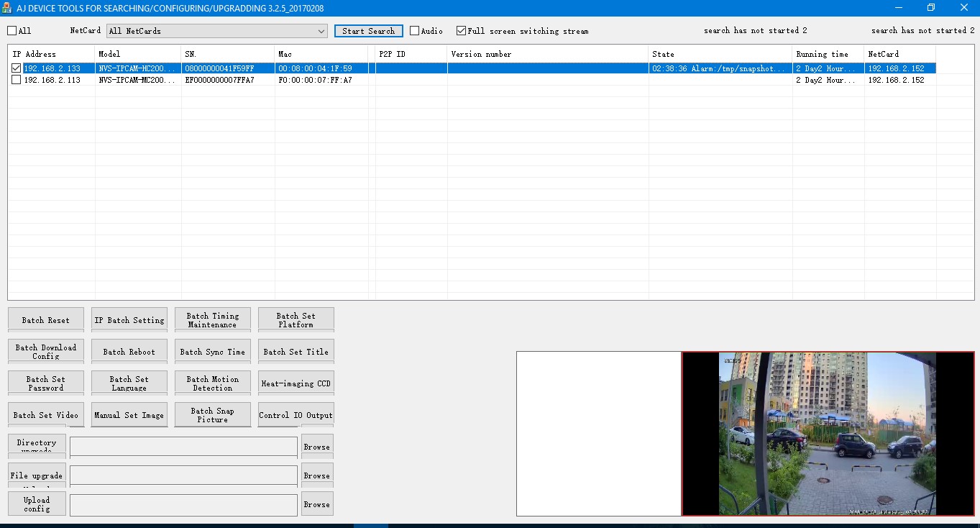Sort by IP Address column header
This screenshot has height=528, width=980.
[50, 54]
